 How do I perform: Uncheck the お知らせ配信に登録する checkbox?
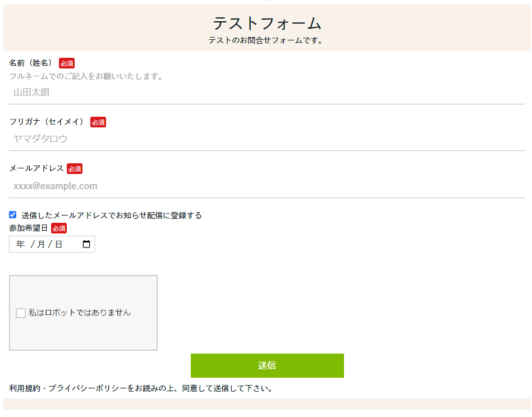pyautogui.click(x=12, y=215)
